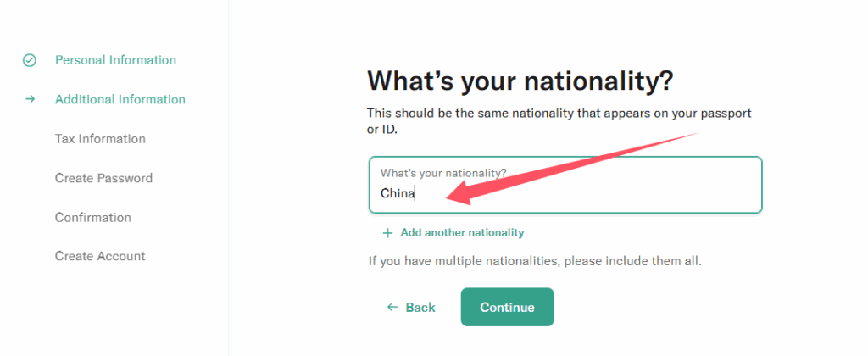Viewport: 868px width, 356px height.
Task: Click the large nationality question heading
Action: (520, 81)
